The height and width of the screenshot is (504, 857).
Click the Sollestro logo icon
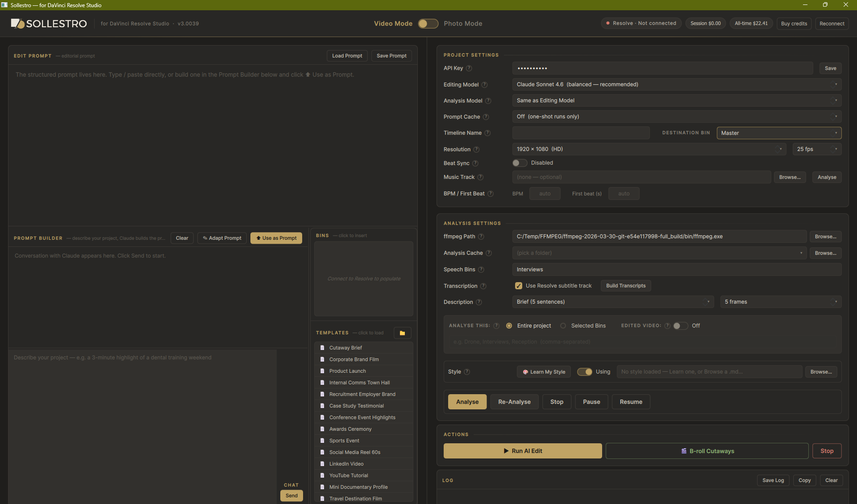[x=17, y=23]
